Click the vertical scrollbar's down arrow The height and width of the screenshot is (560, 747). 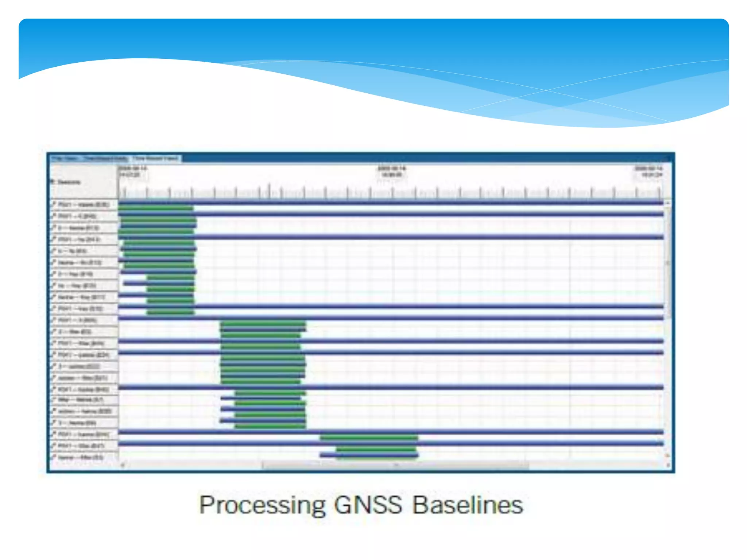tap(668, 456)
